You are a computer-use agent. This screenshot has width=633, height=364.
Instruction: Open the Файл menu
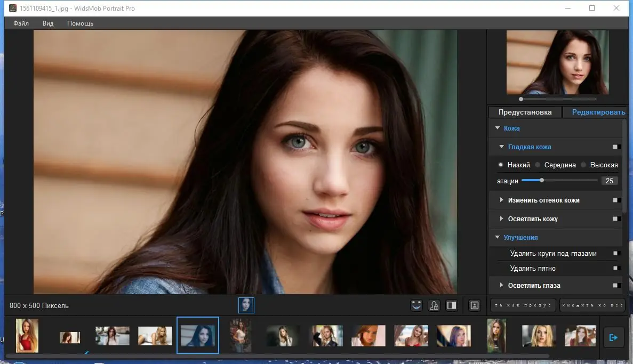(x=20, y=23)
